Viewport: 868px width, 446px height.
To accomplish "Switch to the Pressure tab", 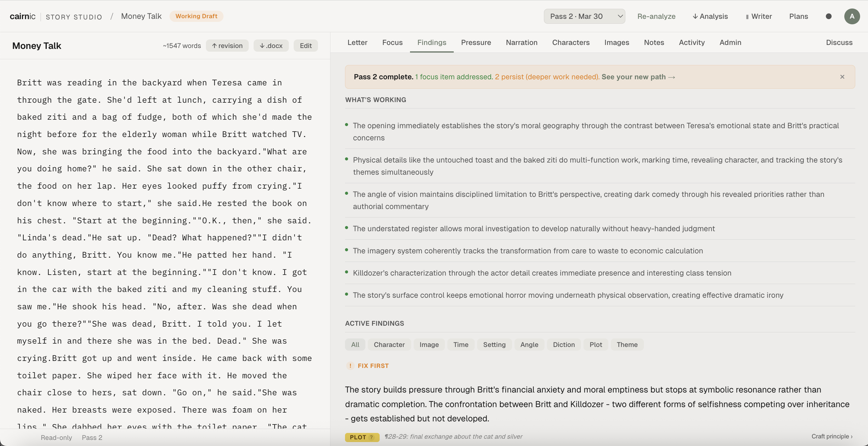I will tap(476, 43).
